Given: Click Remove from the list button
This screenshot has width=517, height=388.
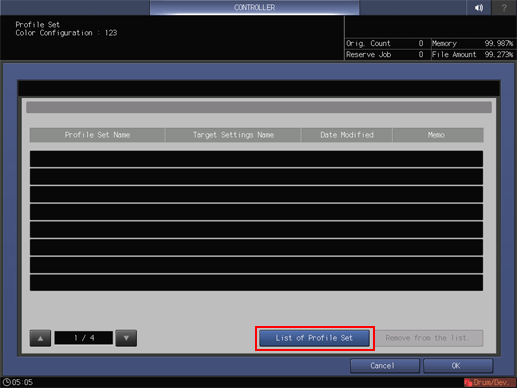Looking at the screenshot, I should tap(428, 338).
